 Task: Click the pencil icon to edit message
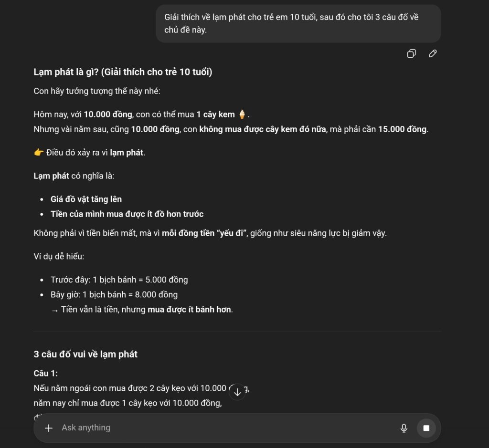point(433,53)
